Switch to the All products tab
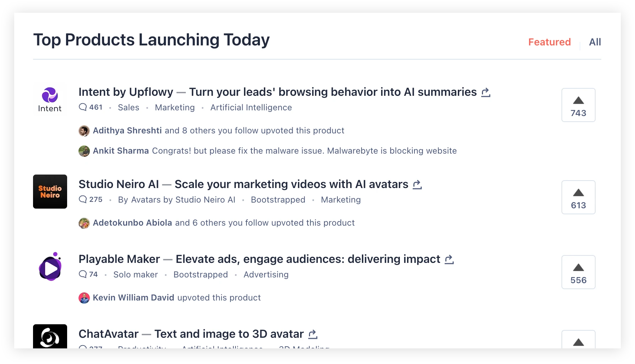The width and height of the screenshot is (635, 364). click(595, 42)
